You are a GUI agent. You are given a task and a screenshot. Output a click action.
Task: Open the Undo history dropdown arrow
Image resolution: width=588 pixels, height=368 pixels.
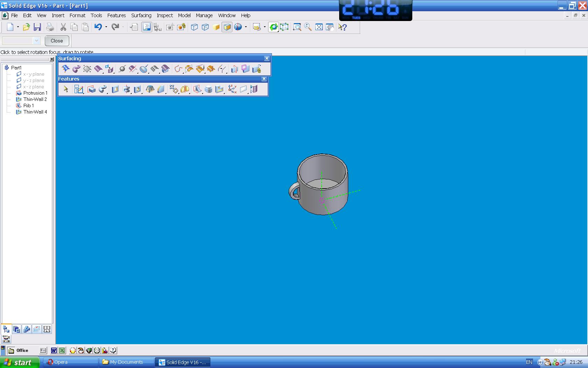coord(106,27)
